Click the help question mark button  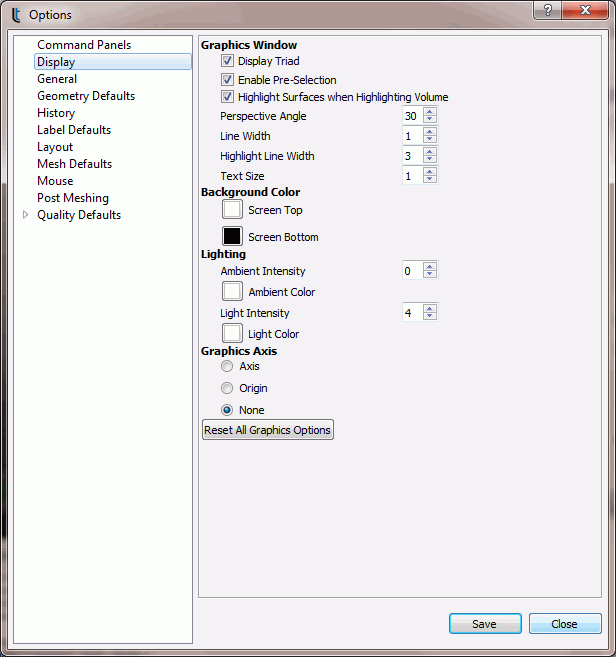pyautogui.click(x=547, y=10)
